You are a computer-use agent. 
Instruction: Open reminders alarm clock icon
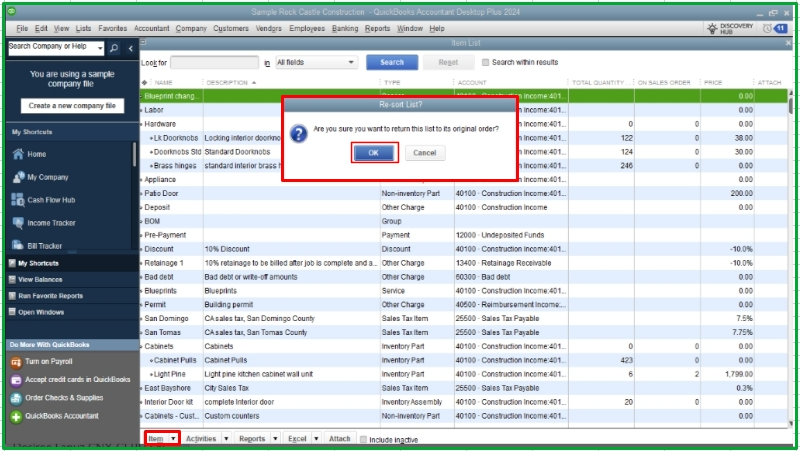768,28
